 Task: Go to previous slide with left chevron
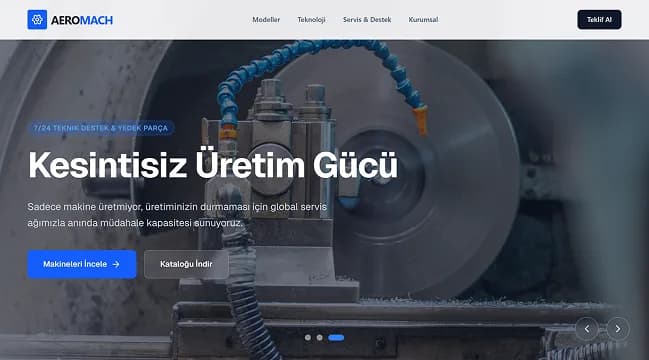pyautogui.click(x=587, y=329)
